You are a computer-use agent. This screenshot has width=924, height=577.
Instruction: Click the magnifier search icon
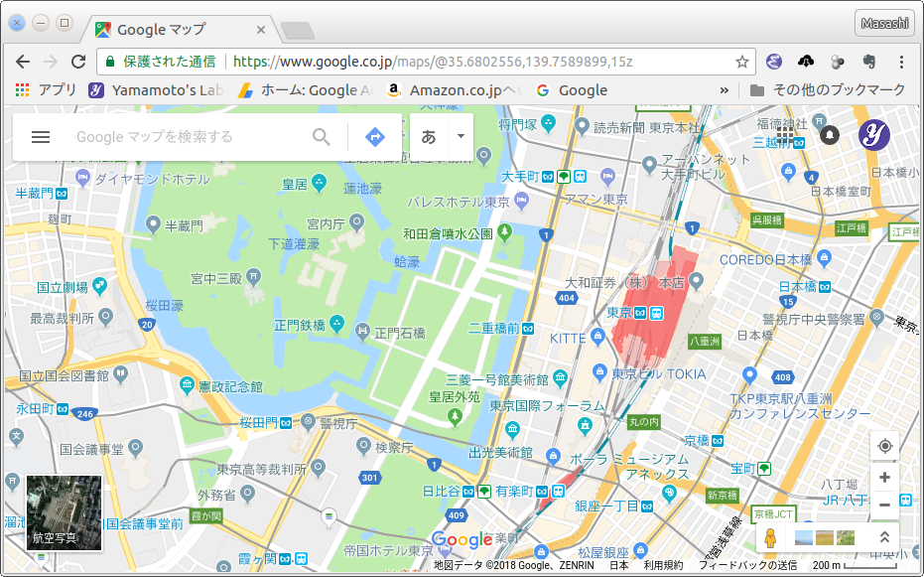322,137
